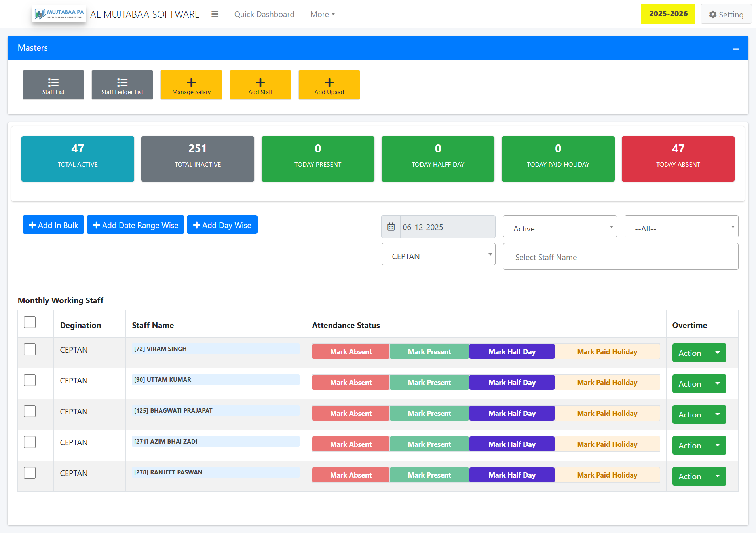This screenshot has height=533, width=756.
Task: Click the Add Upaad plus tile
Action: pyautogui.click(x=329, y=85)
